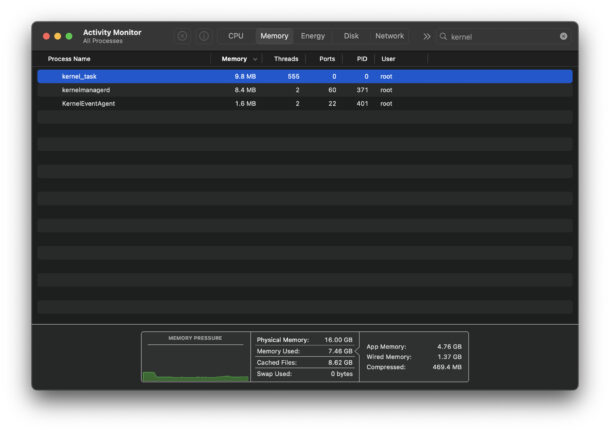Switch to the Disk tab
Viewport: 610px width, 432px height.
point(351,36)
